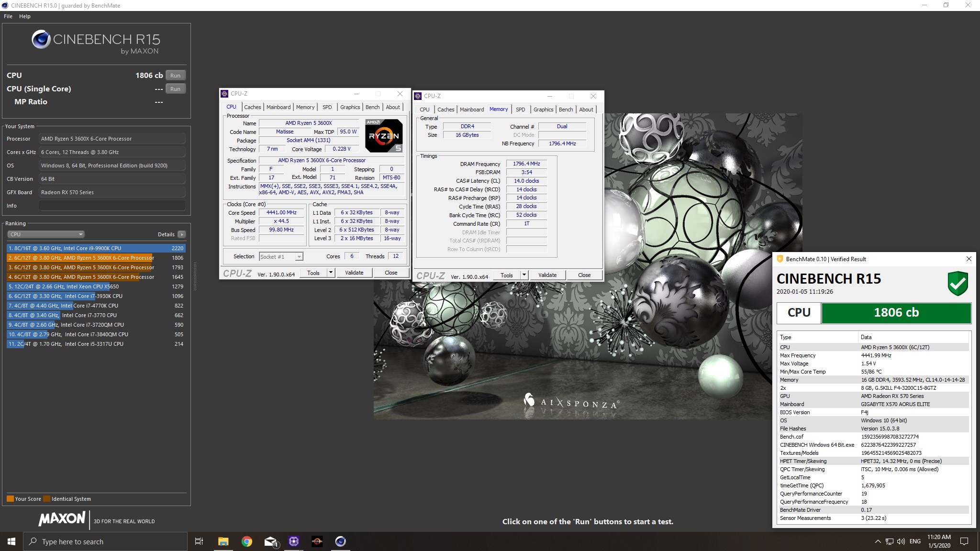
Task: Select the Xeon X5650 ranking row
Action: pyautogui.click(x=96, y=287)
